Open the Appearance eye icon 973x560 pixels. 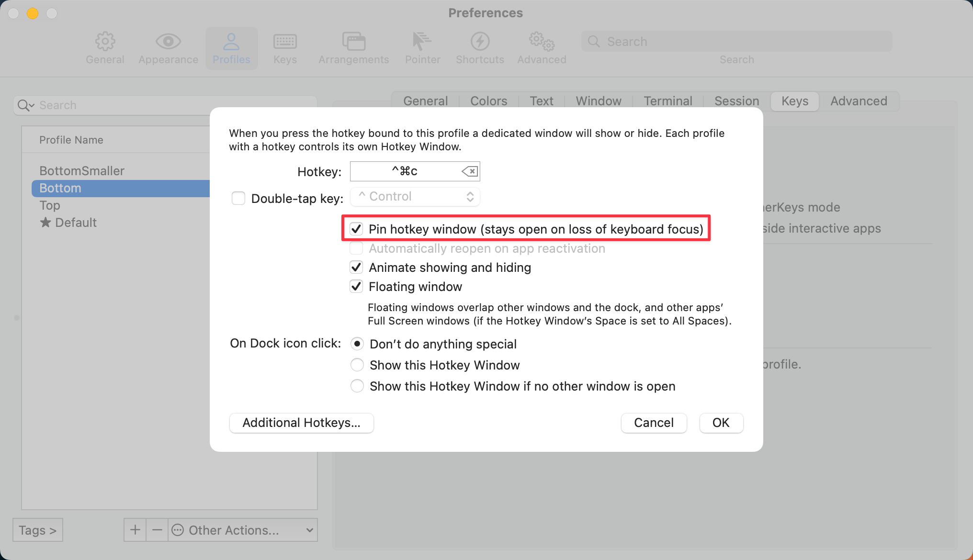click(x=168, y=42)
